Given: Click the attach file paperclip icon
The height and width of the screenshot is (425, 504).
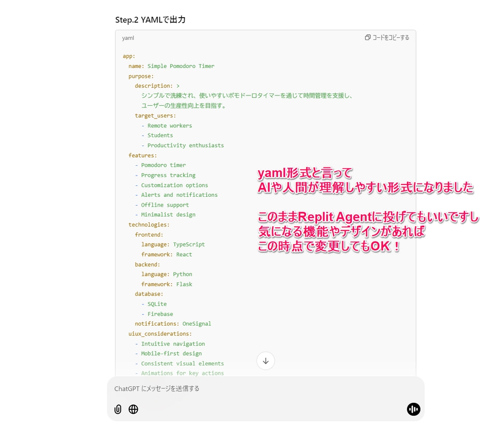Looking at the screenshot, I should 118,409.
